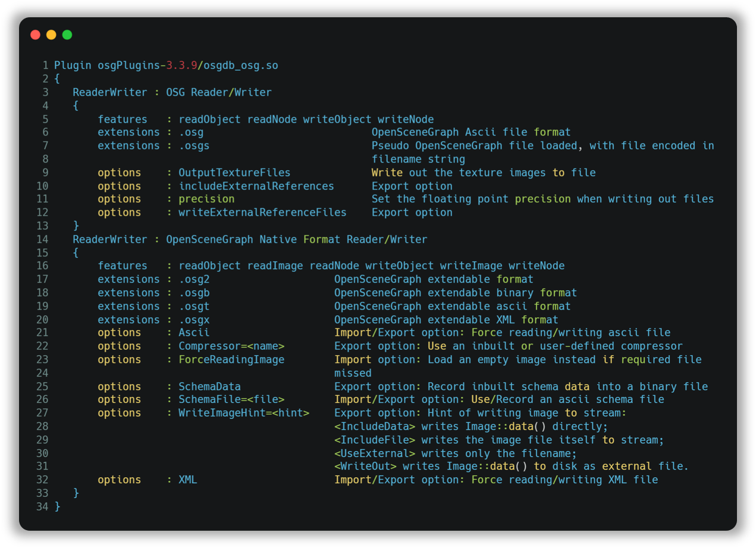Select 'OpenSceneGraph Ascii file format' description
This screenshot has width=756, height=548.
point(471,132)
